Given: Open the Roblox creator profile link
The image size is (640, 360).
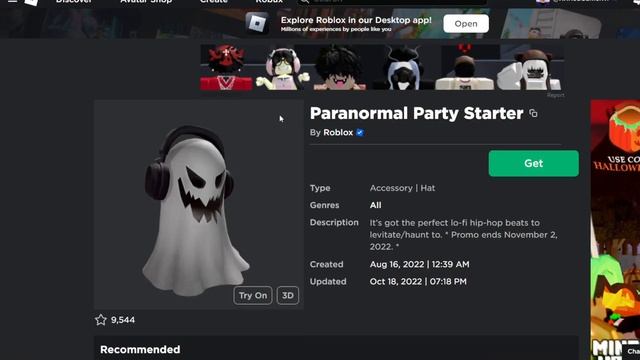Looking at the screenshot, I should pyautogui.click(x=338, y=132).
